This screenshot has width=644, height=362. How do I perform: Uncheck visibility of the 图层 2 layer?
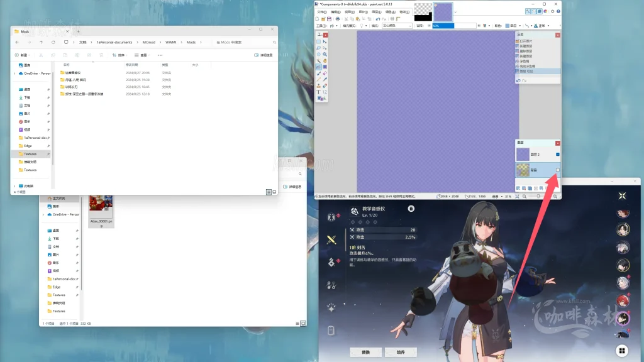(557, 154)
